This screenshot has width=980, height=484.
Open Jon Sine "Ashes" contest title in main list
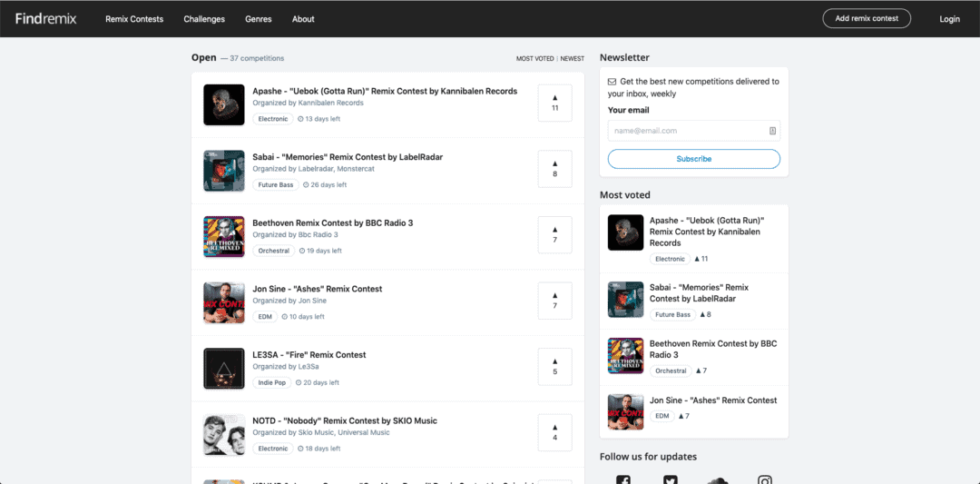click(x=317, y=289)
